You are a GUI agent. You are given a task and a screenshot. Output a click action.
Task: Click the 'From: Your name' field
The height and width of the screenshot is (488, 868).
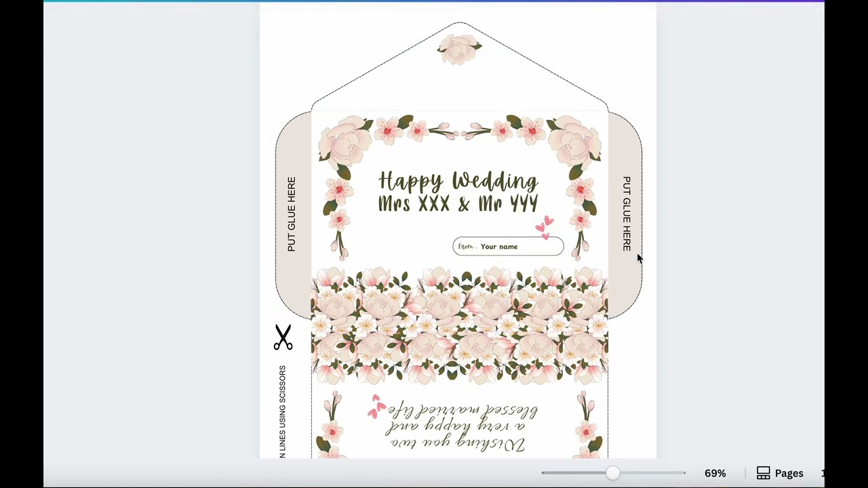click(508, 247)
